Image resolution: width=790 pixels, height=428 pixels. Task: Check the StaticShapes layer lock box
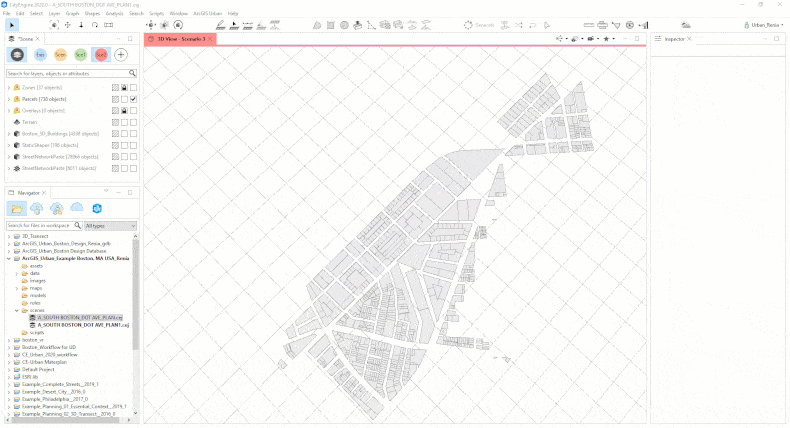click(x=124, y=146)
